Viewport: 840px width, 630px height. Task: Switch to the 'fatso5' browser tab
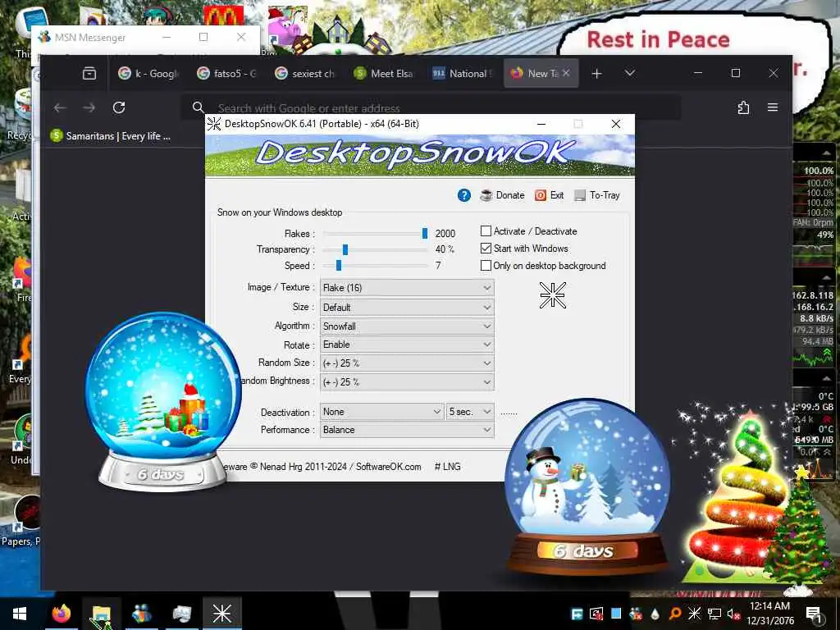[226, 73]
